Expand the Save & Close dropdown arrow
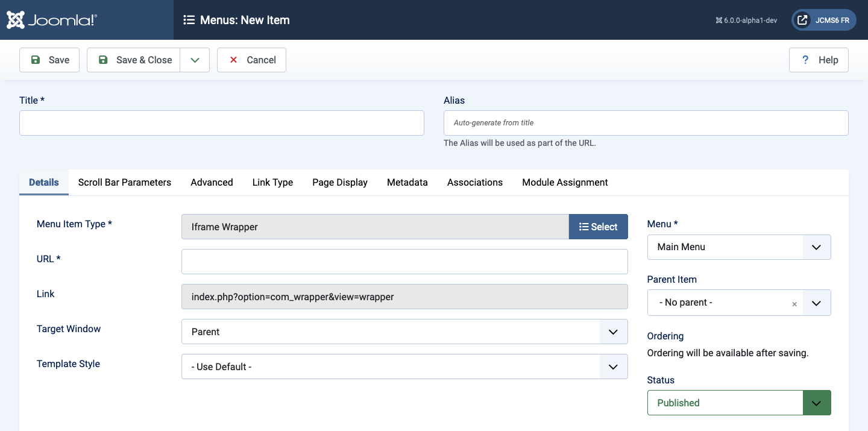This screenshot has width=868, height=431. click(195, 60)
